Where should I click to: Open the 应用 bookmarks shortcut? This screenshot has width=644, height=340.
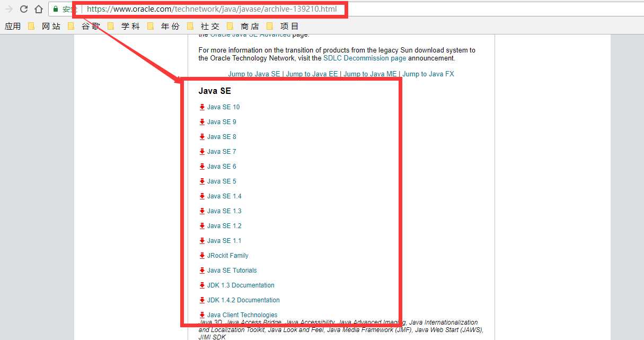point(13,26)
